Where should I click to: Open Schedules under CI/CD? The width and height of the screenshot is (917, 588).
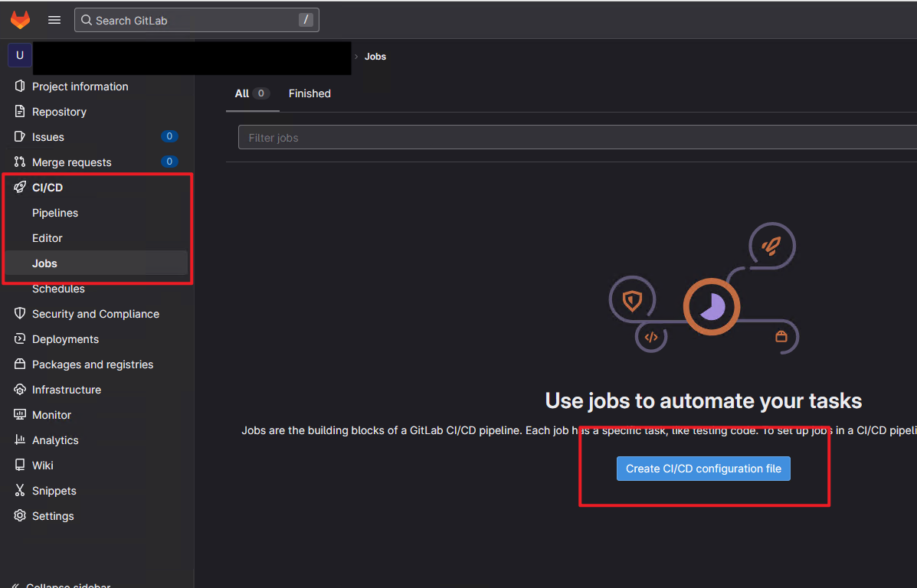coord(58,289)
